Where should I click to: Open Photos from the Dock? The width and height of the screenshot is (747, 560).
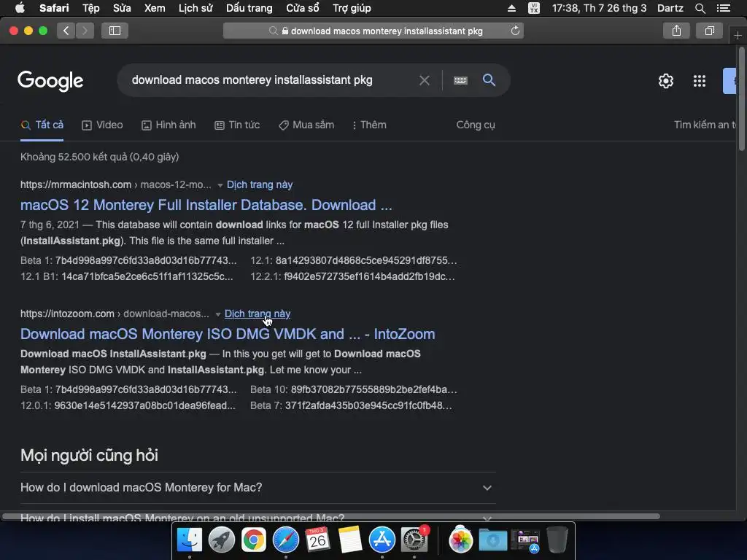coord(461,540)
